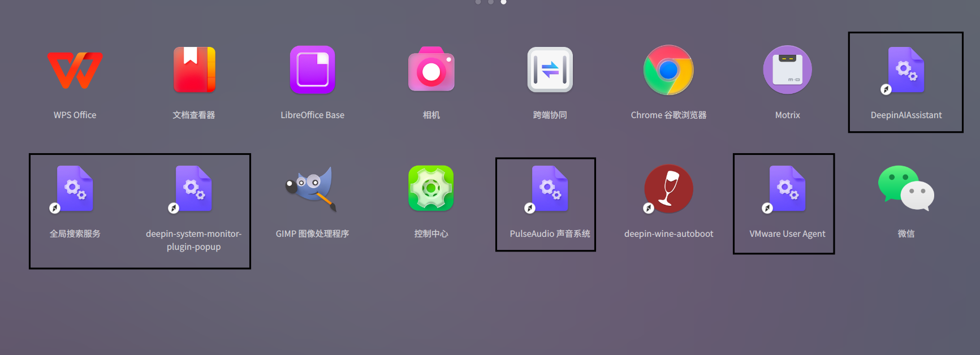Click the "全局搜索服务" label

pos(75,234)
